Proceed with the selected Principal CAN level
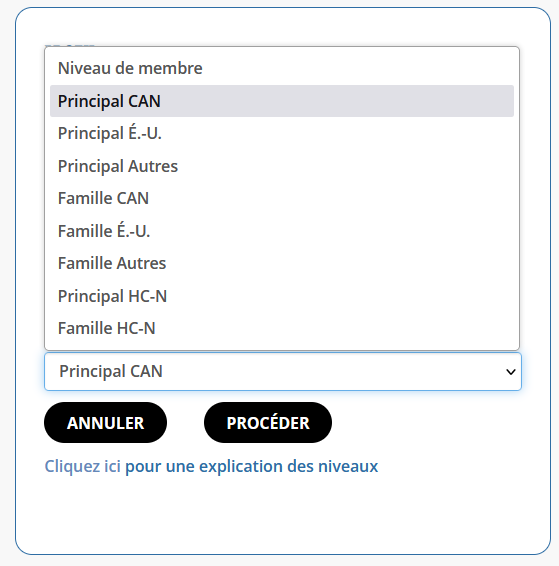 point(268,423)
